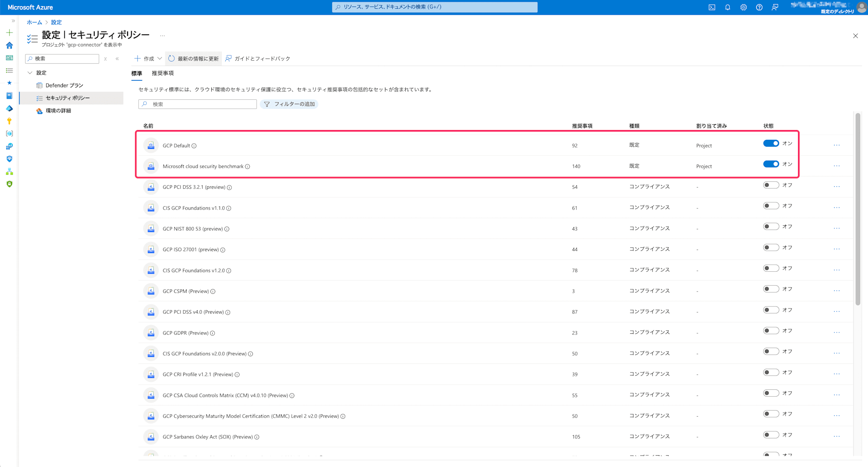Click info icon beside Microsoft cloud security benchmark

247,167
